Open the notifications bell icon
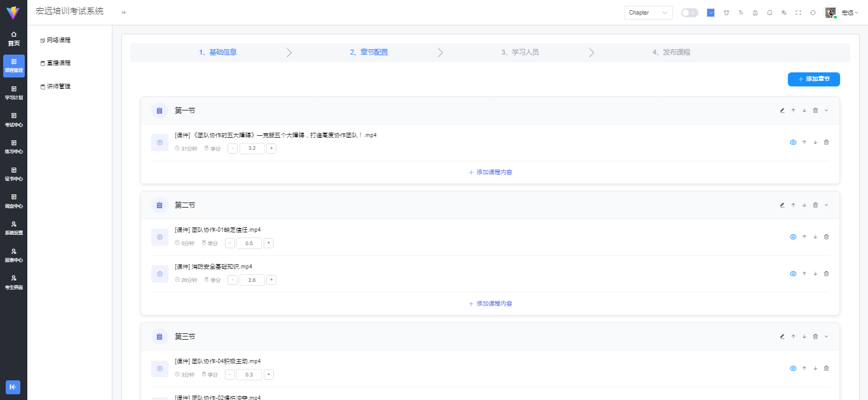The image size is (868, 400). 770,12
